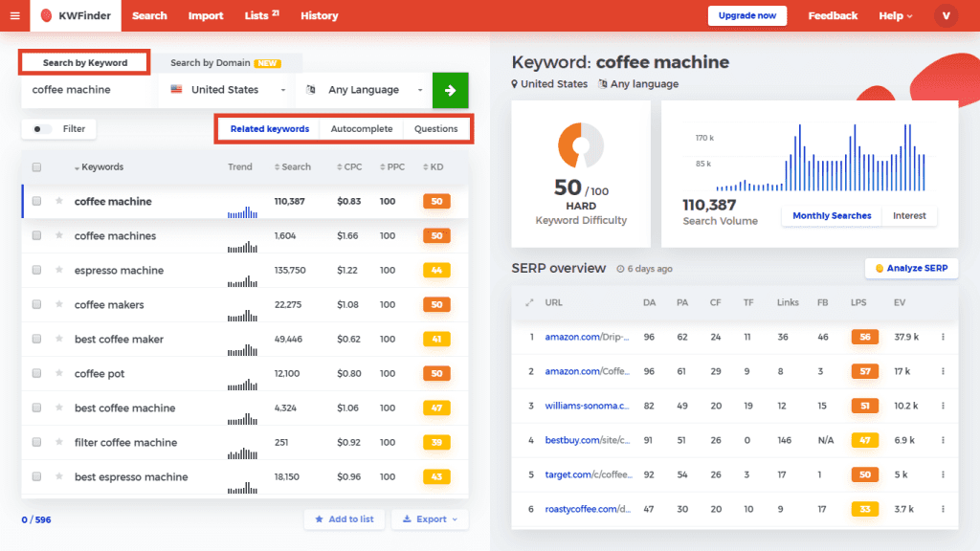Viewport: 980px width, 551px height.
Task: Check the coffee makers row checkbox
Action: click(36, 305)
